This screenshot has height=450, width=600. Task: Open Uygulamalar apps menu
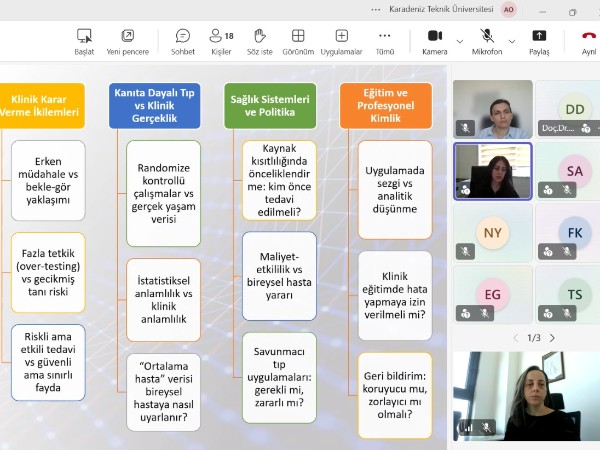click(342, 37)
